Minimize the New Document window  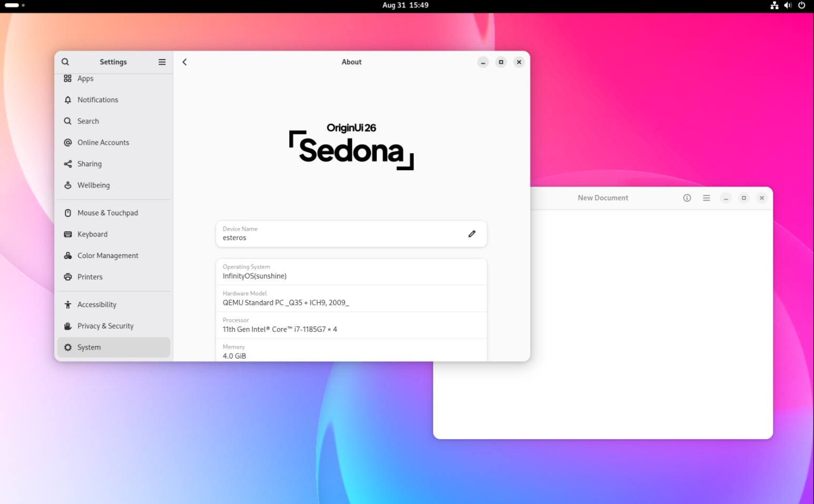click(x=726, y=198)
